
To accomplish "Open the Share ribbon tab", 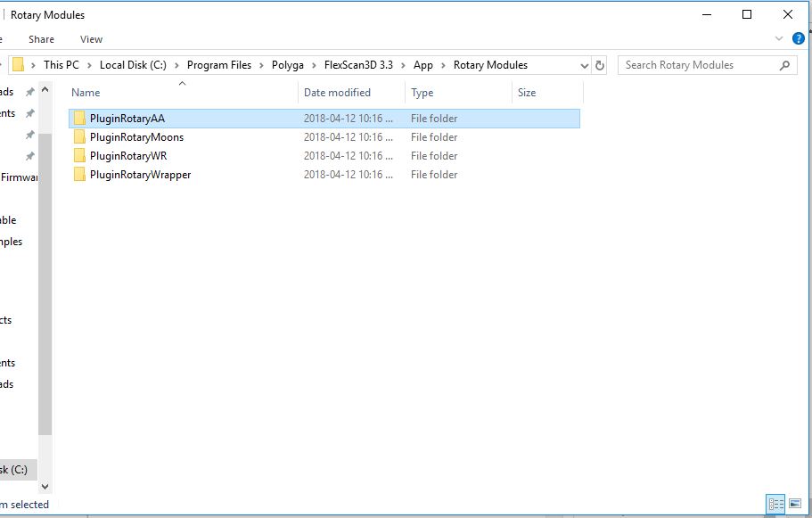I will (x=41, y=39).
